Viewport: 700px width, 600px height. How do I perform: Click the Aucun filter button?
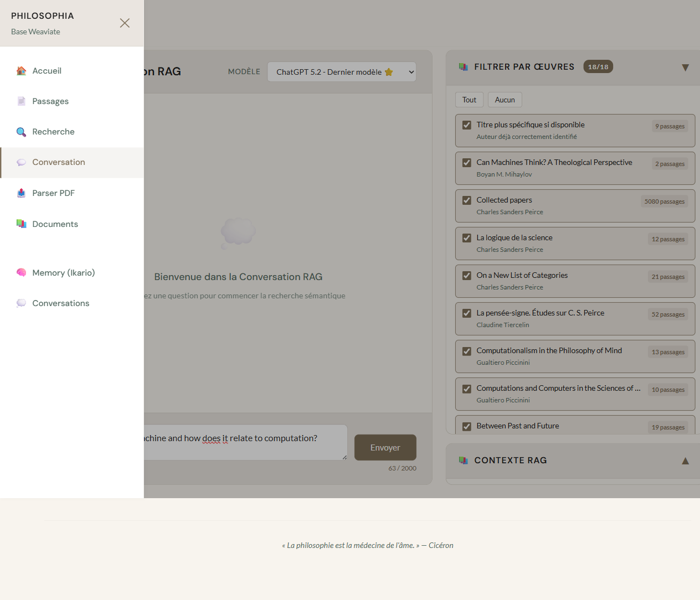(505, 100)
